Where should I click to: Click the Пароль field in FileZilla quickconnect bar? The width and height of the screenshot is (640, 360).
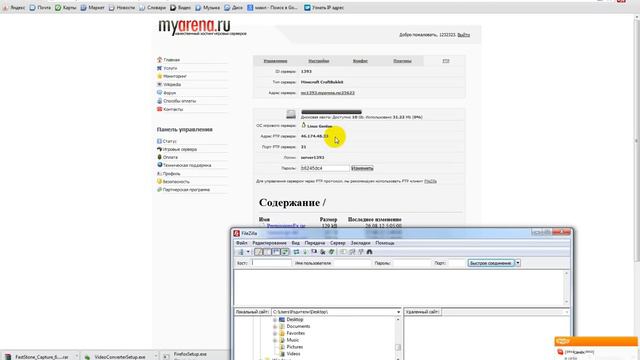(411, 263)
